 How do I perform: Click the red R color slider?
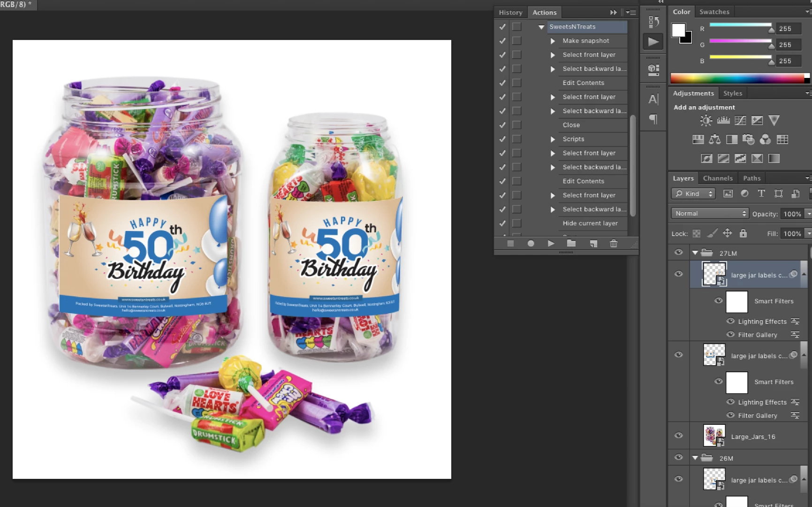tap(740, 25)
